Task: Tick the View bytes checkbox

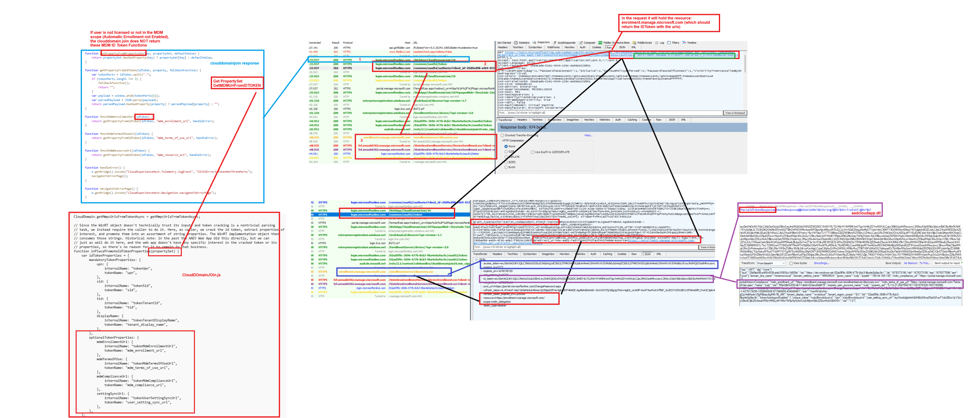Action: [791, 263]
